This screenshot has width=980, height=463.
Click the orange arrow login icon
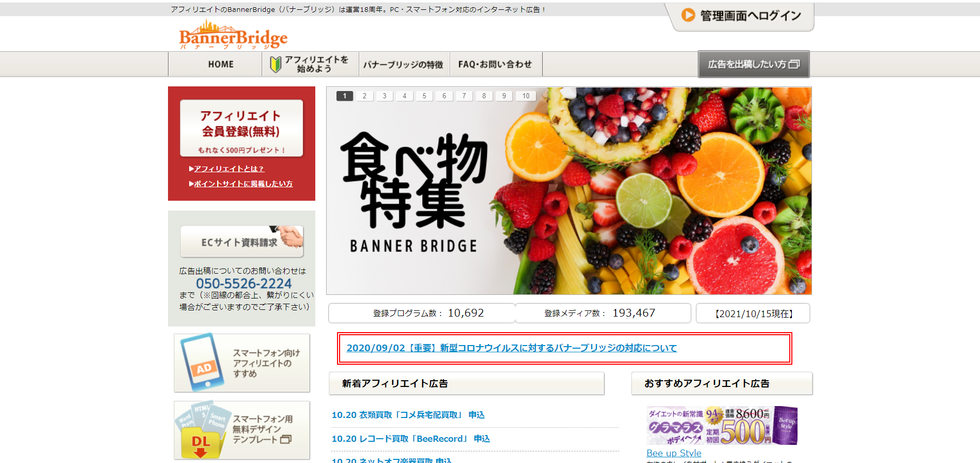click(687, 15)
